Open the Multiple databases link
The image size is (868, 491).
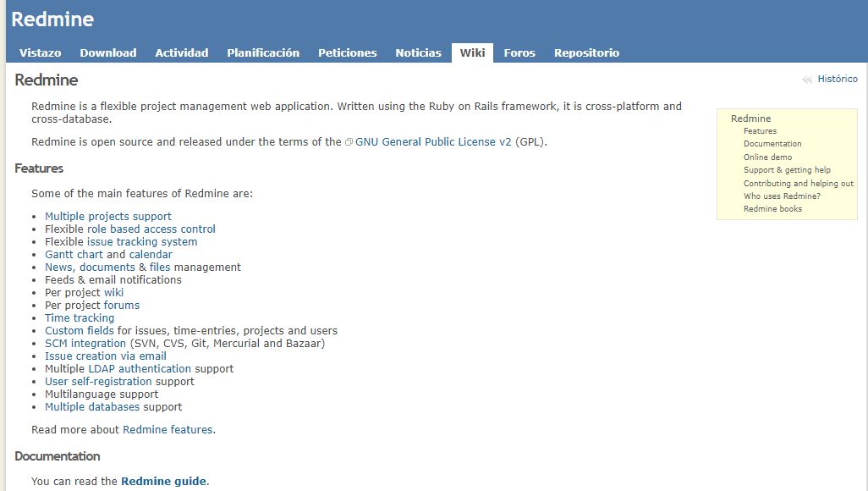tap(92, 406)
